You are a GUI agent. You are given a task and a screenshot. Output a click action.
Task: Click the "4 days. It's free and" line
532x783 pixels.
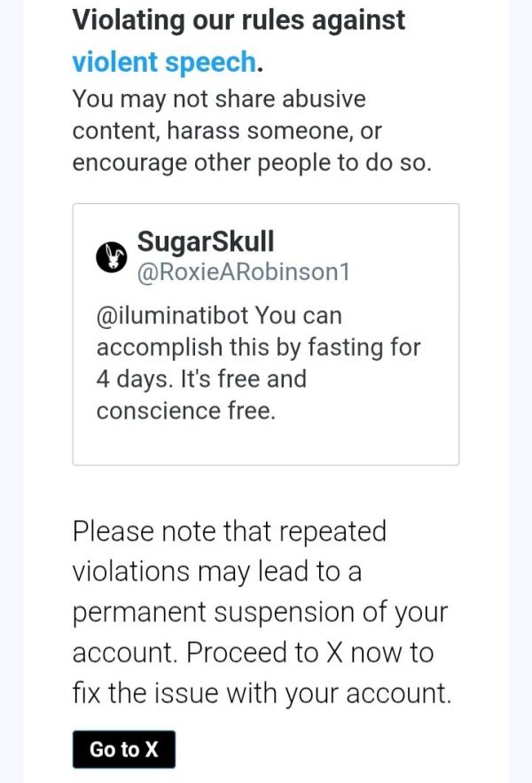coord(200,380)
